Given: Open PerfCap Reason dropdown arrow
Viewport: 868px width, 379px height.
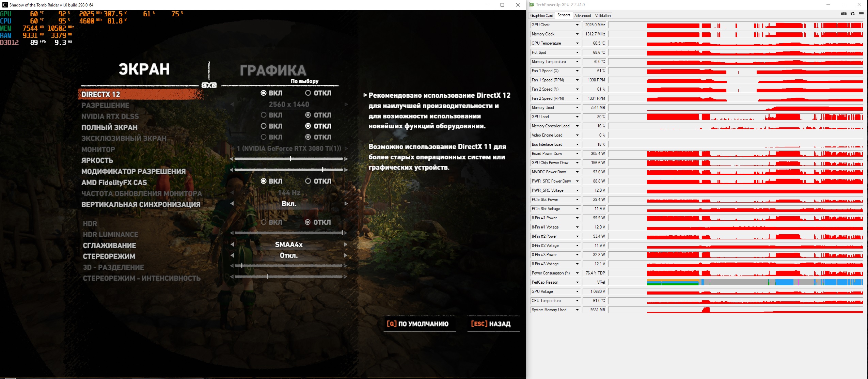Looking at the screenshot, I should [x=577, y=282].
